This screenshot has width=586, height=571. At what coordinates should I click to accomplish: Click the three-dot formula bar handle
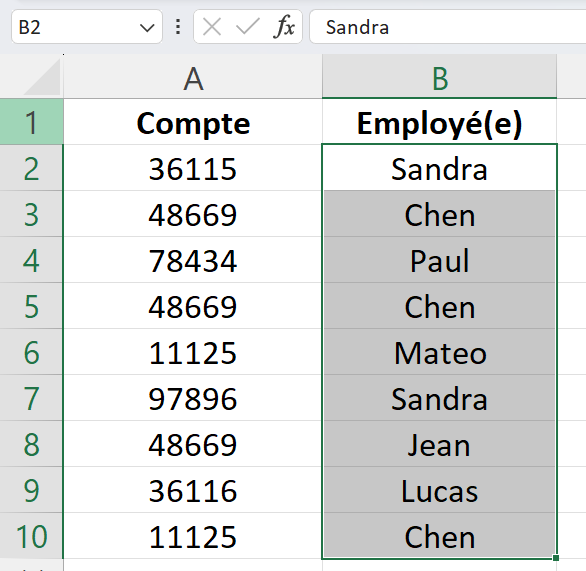coord(178,27)
